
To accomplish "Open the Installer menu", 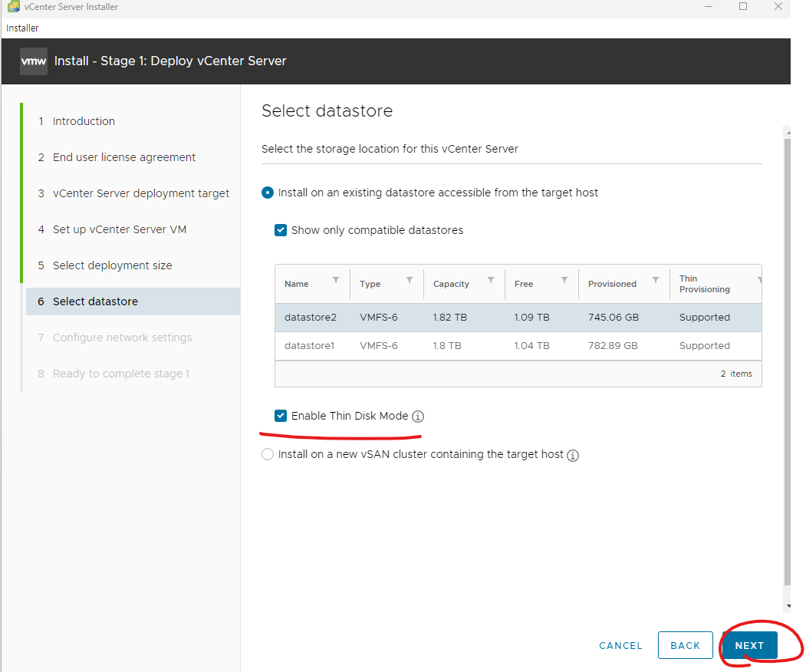I will 22,28.
